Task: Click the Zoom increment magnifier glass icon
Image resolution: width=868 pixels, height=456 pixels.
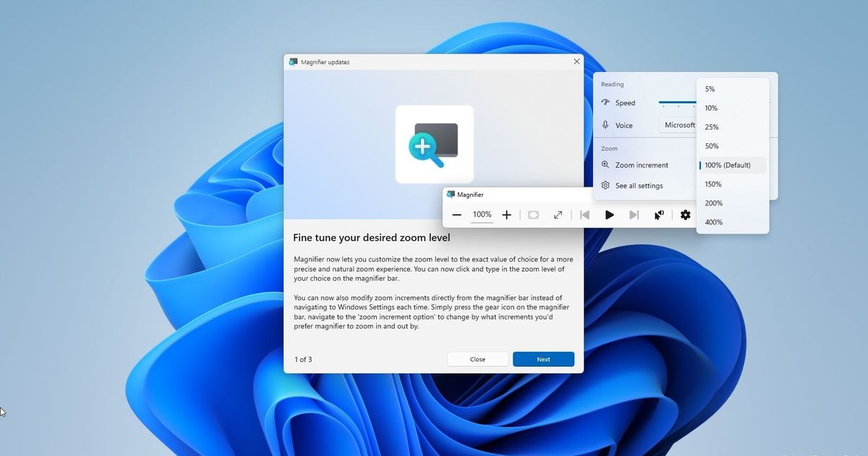Action: pyautogui.click(x=605, y=165)
